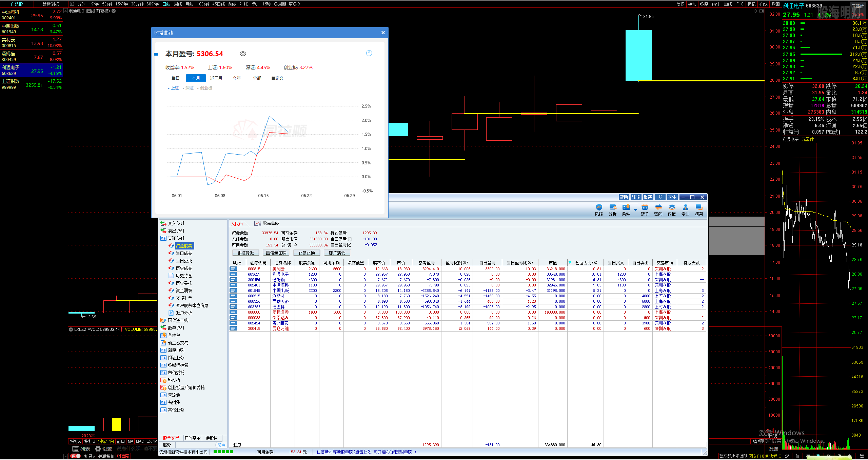Toggle the 弹 popup switch
Viewport: 868px width, 460px height.
coord(75,456)
